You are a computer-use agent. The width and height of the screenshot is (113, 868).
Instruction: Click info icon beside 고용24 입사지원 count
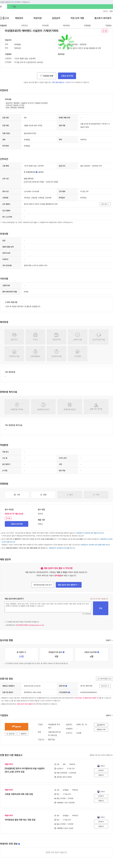coord(98,652)
